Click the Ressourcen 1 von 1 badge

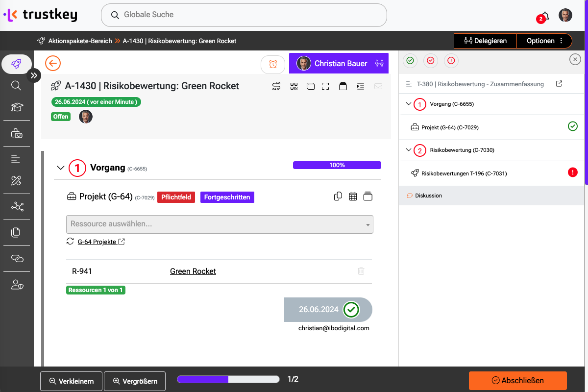point(96,290)
